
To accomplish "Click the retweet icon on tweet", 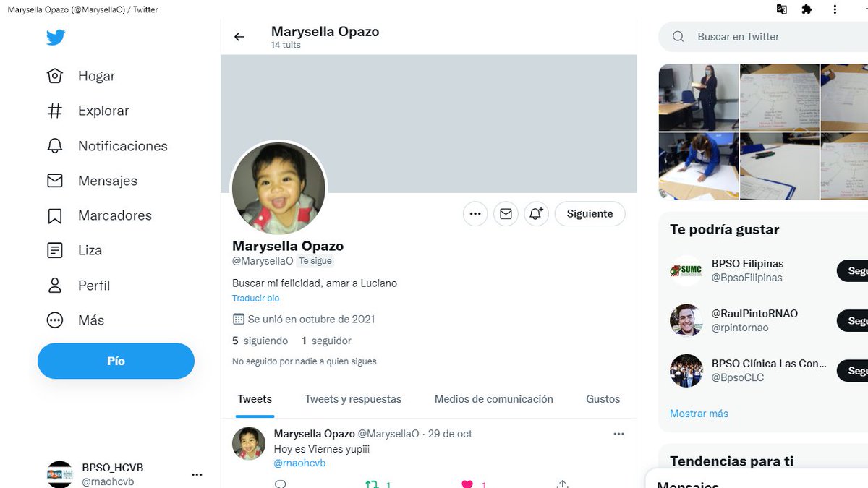I will click(372, 484).
